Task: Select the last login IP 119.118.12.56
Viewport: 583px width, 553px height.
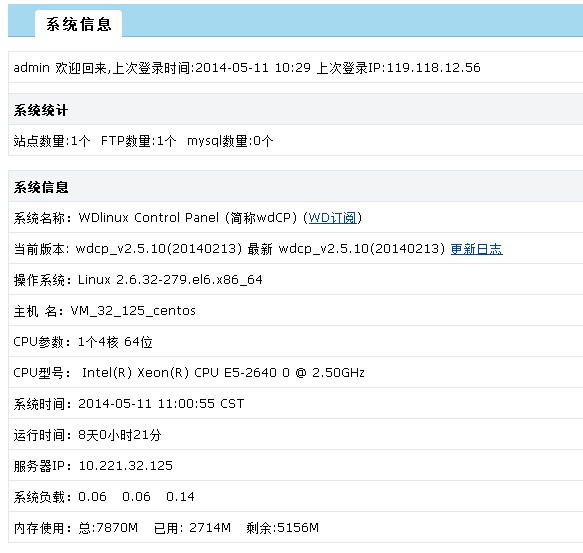Action: (x=434, y=68)
